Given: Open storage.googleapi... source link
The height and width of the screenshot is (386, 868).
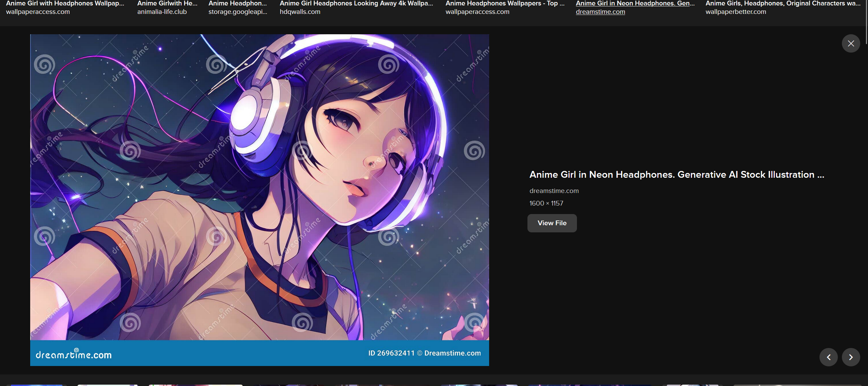Looking at the screenshot, I should pos(238,12).
